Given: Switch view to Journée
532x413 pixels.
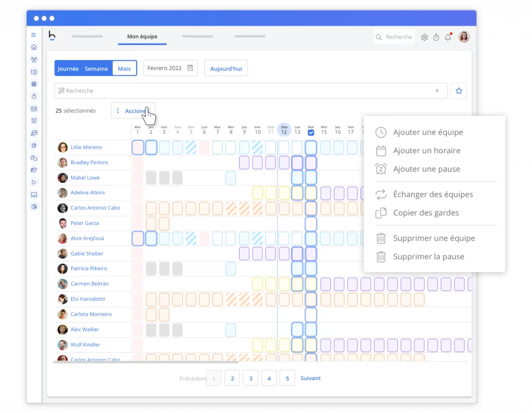Looking at the screenshot, I should click(68, 69).
